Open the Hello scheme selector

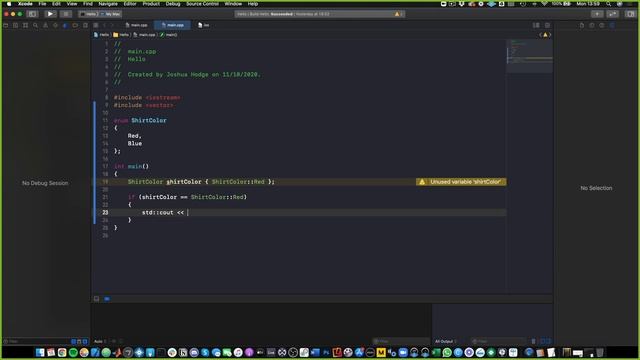pos(89,14)
